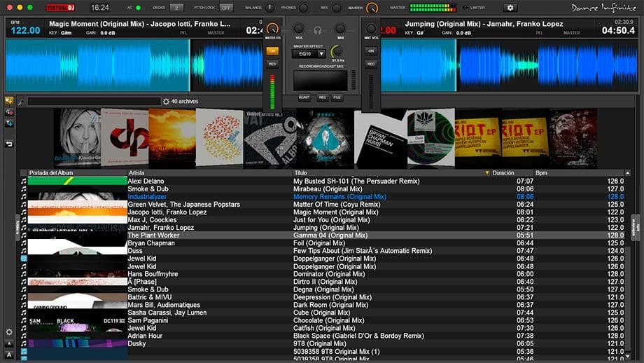Click the blue plus filter folder sidebar icon
644x363 pixels.
coord(9,123)
